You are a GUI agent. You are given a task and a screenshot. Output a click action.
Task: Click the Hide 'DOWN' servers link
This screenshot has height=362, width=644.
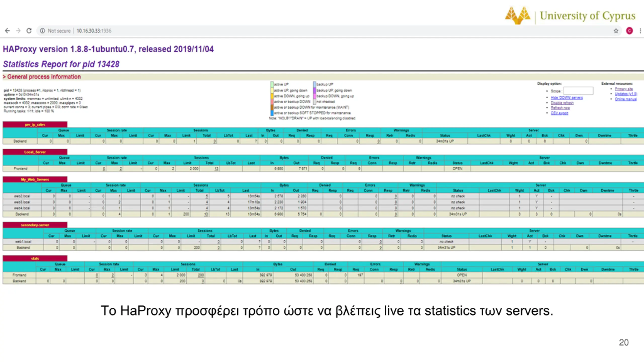(x=567, y=98)
